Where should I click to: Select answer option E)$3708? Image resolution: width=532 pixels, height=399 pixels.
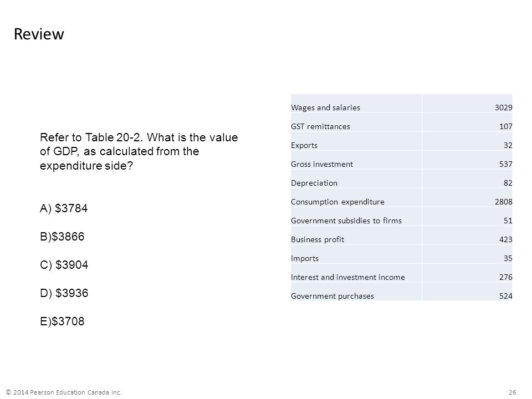pyautogui.click(x=62, y=321)
